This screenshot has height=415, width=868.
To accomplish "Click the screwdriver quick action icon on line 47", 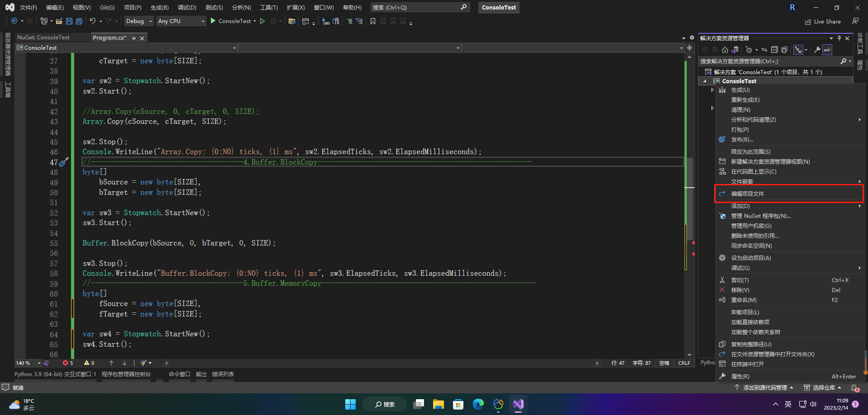I will [64, 162].
